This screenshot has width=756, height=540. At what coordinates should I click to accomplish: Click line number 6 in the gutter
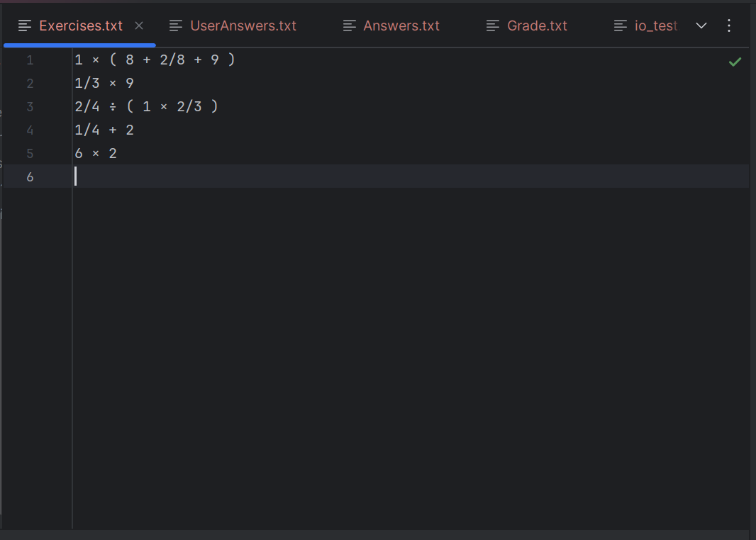coord(30,177)
